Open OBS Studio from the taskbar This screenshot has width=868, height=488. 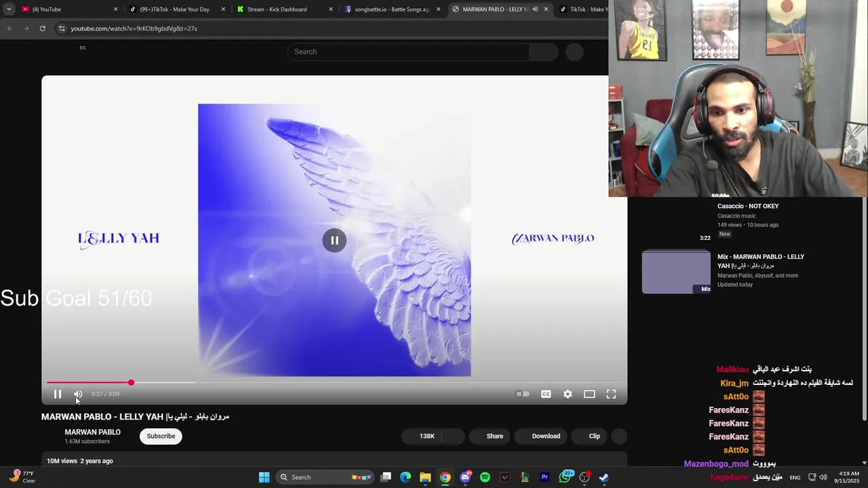click(585, 477)
